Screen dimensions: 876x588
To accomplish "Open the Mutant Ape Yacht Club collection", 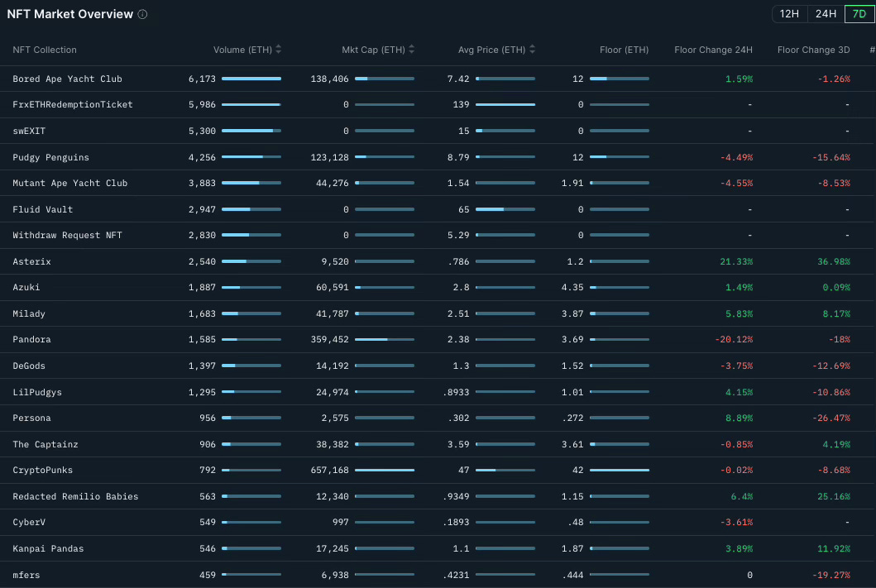I will [x=69, y=183].
